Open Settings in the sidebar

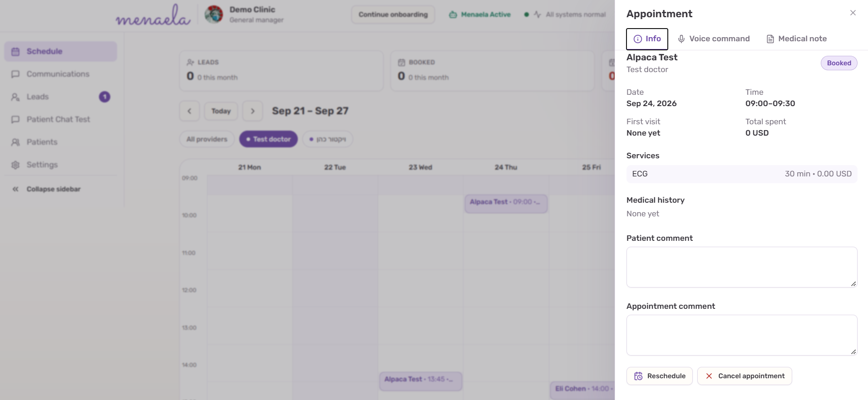[61, 165]
